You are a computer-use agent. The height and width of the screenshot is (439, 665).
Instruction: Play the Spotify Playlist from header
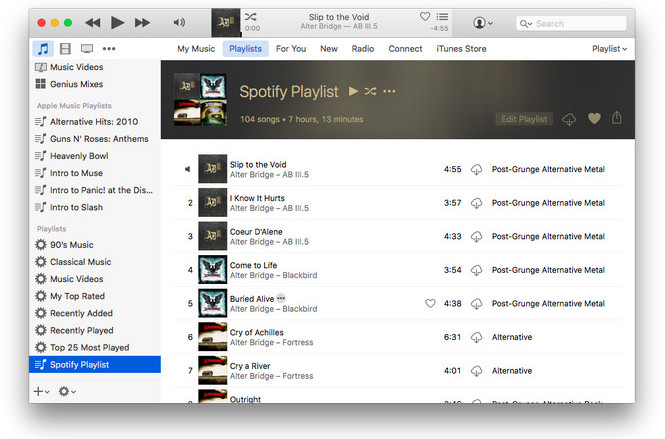[353, 91]
